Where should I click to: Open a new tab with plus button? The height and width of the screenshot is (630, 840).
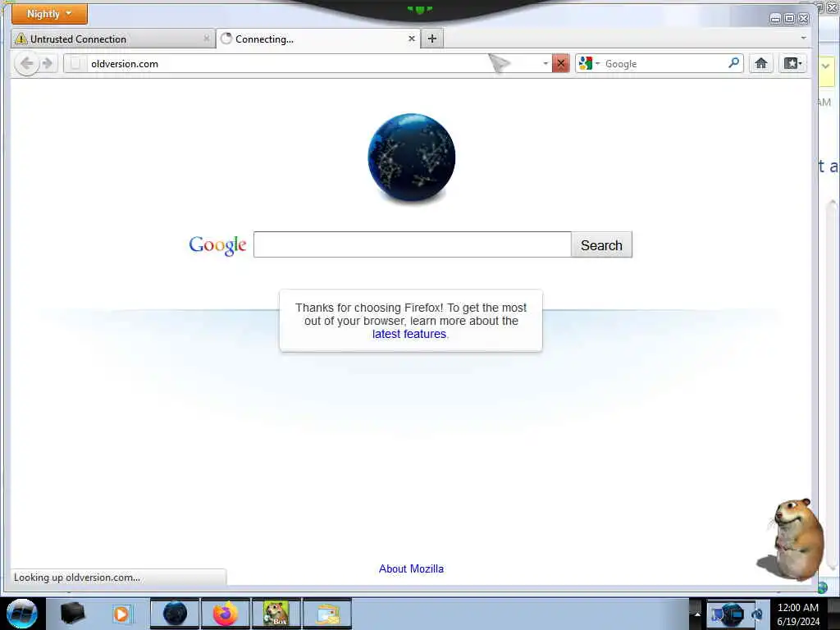pos(432,39)
